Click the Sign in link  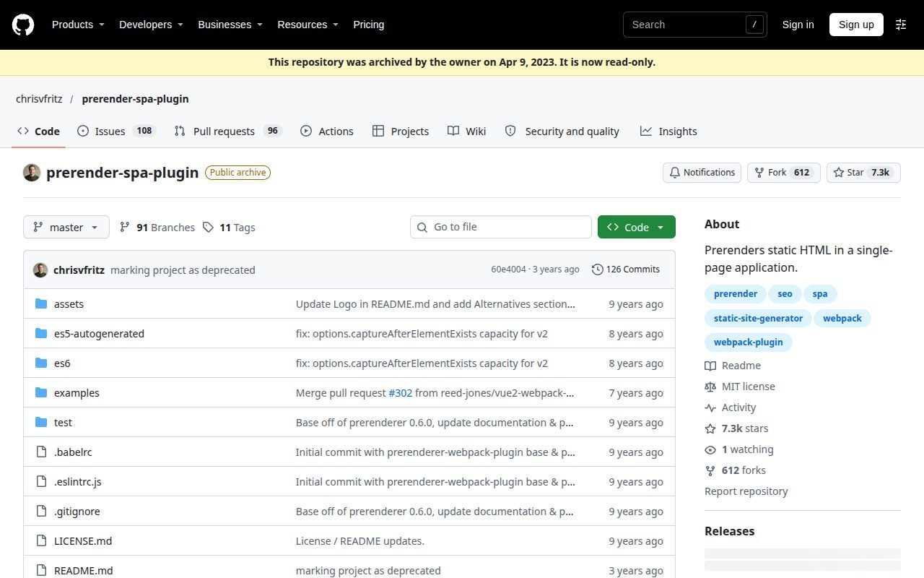point(798,25)
